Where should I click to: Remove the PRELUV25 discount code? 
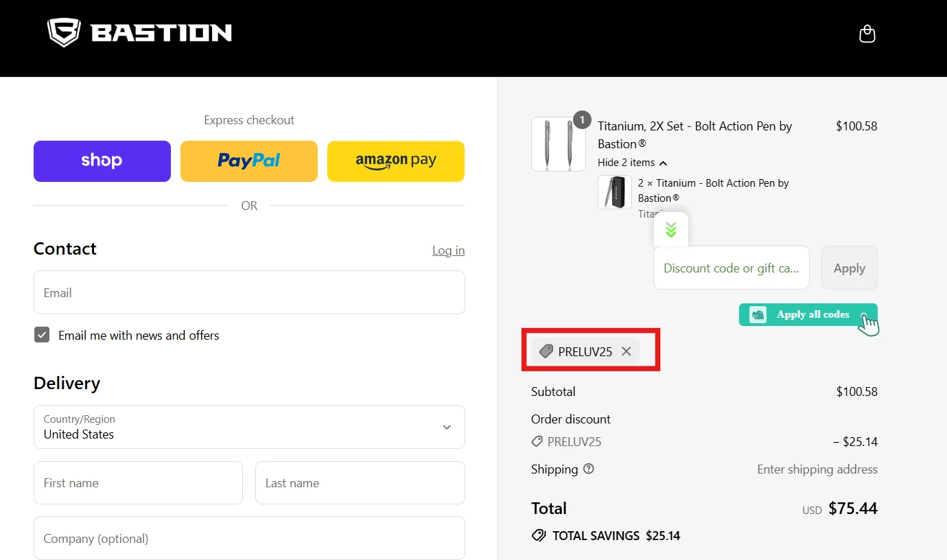click(x=626, y=351)
